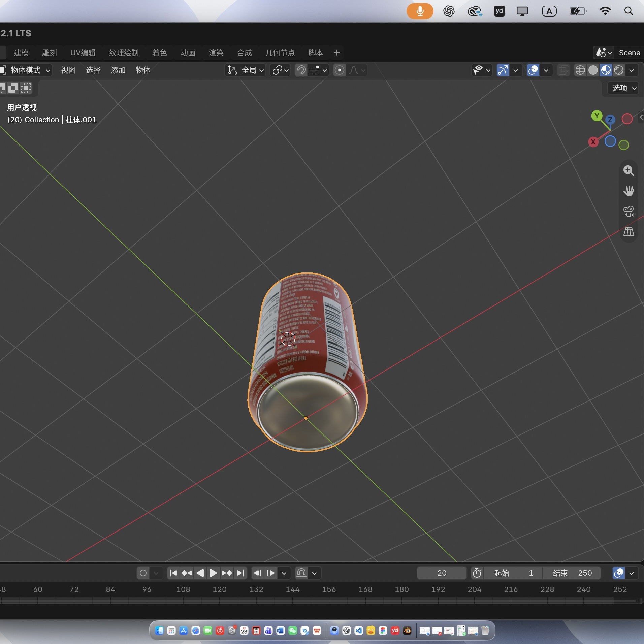This screenshot has height=644, width=644.
Task: Add a new workspace with plus button
Action: coord(336,53)
